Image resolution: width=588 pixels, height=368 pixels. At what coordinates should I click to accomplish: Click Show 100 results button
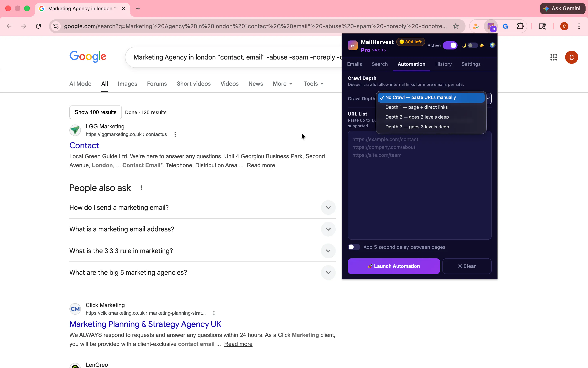[96, 112]
